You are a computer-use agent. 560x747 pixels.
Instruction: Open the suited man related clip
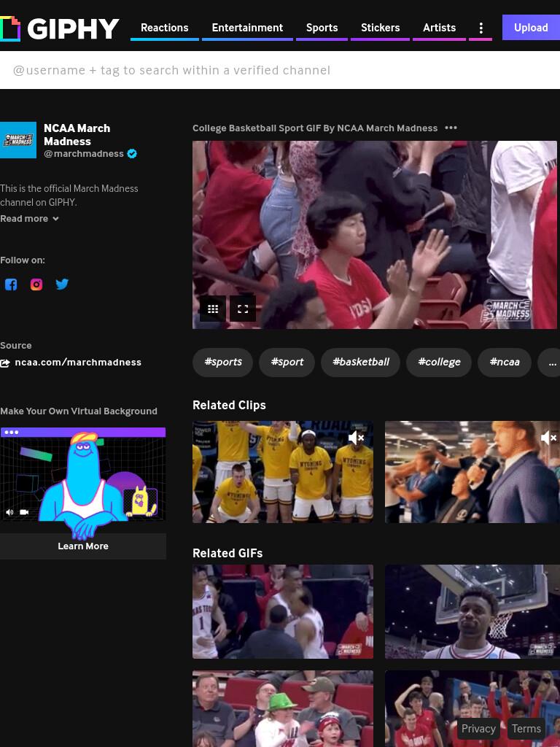(x=472, y=472)
